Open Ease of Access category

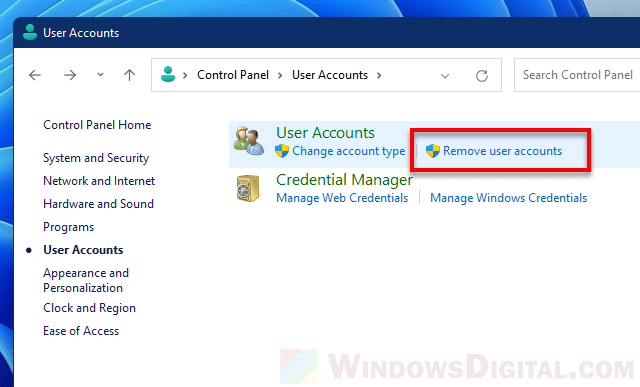click(x=81, y=331)
